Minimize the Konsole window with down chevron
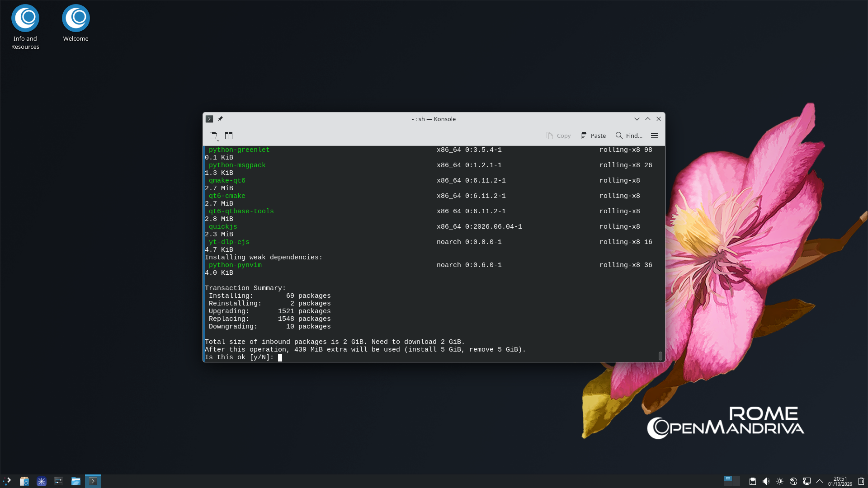868x488 pixels. point(637,119)
